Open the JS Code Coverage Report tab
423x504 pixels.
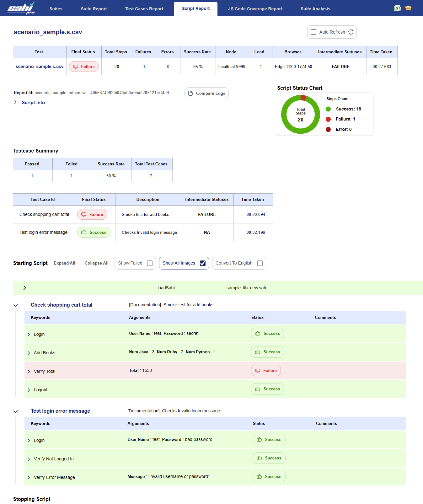[255, 9]
